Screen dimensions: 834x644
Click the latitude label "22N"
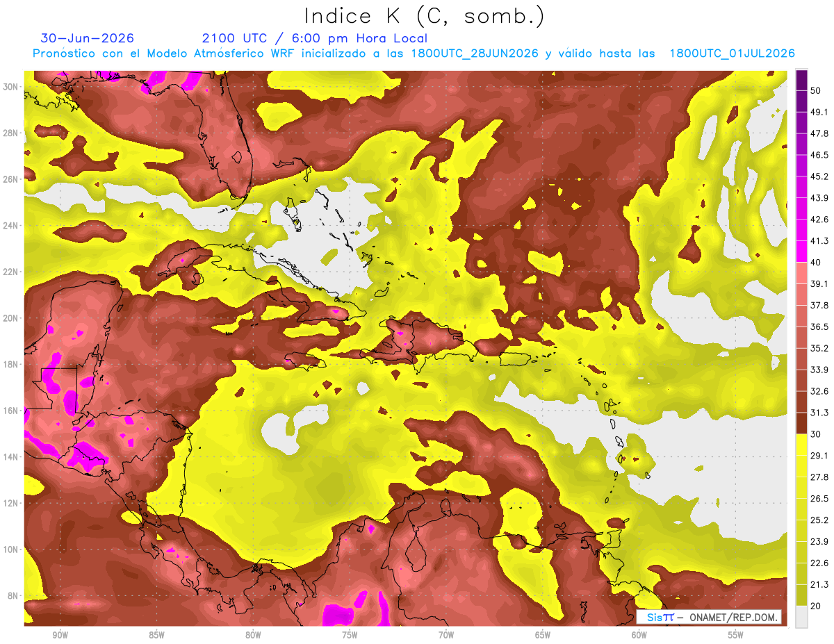pyautogui.click(x=11, y=272)
